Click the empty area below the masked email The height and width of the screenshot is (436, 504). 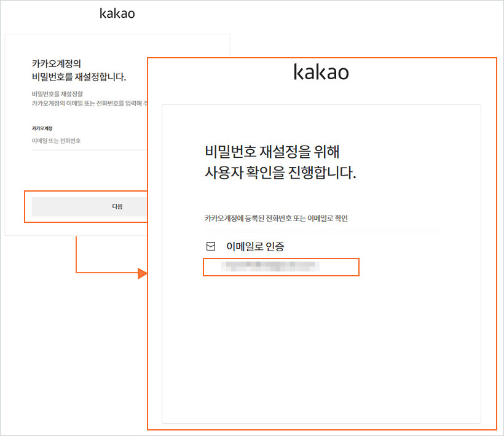[320, 344]
